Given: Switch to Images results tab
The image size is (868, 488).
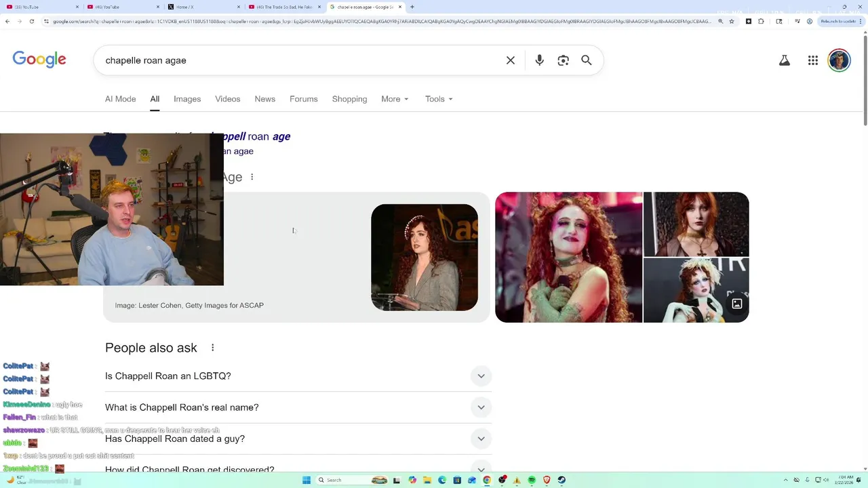Looking at the screenshot, I should 187,99.
